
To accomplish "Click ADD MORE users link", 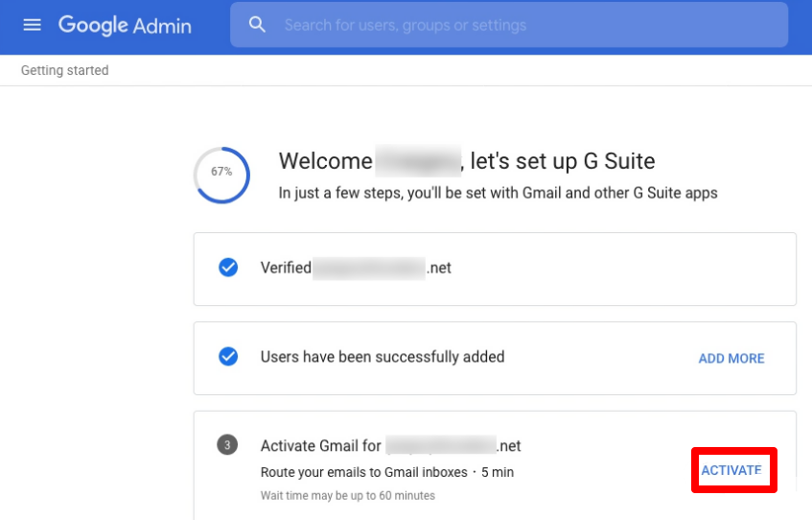I will coord(731,358).
